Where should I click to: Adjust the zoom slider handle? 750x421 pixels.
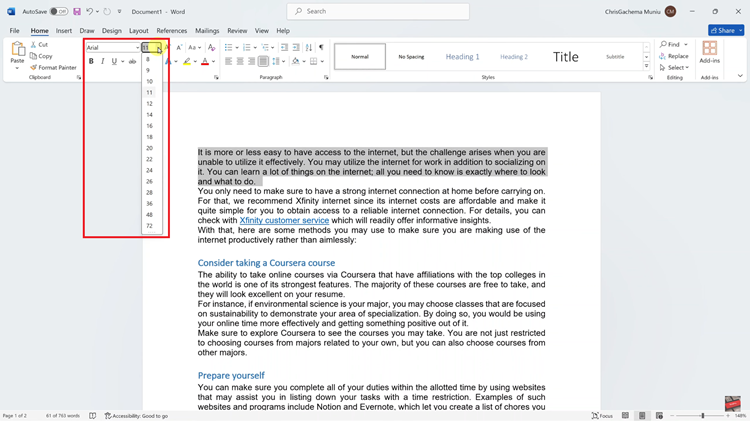(703, 416)
